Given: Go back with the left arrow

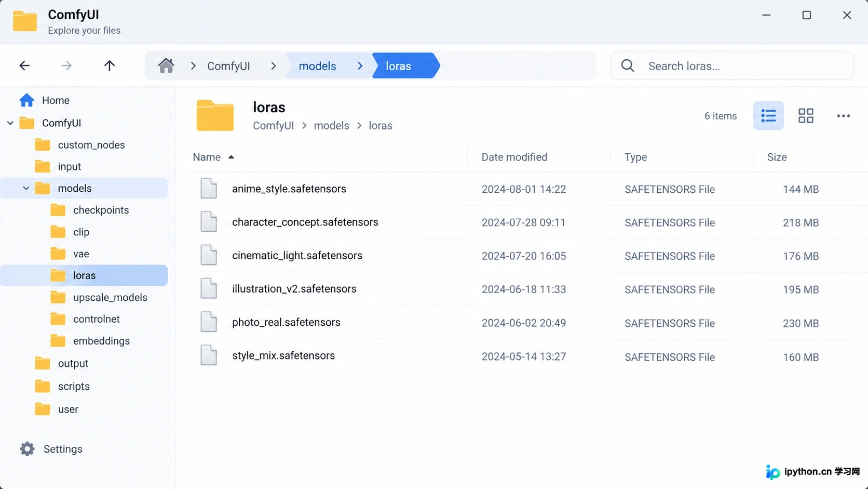Looking at the screenshot, I should click(24, 65).
